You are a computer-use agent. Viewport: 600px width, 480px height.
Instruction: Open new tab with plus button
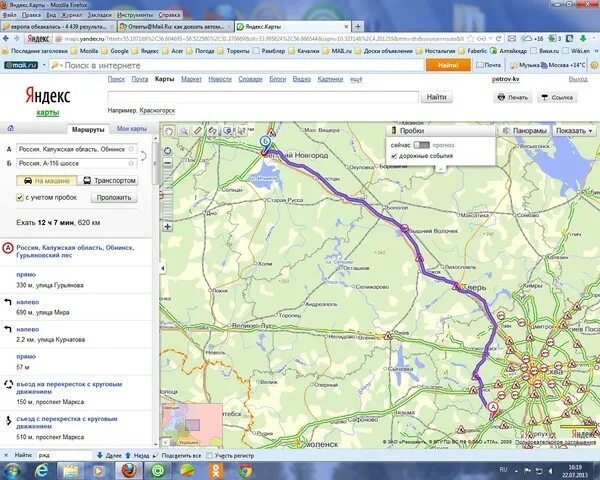[358, 26]
